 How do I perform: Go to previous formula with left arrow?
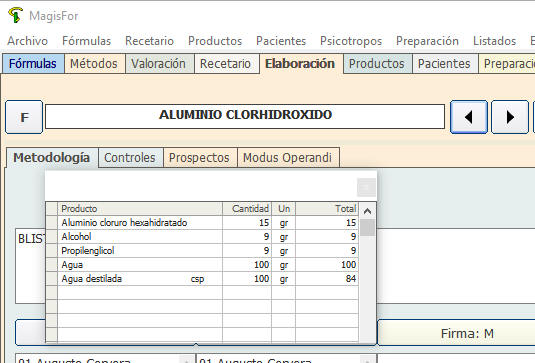[x=469, y=117]
